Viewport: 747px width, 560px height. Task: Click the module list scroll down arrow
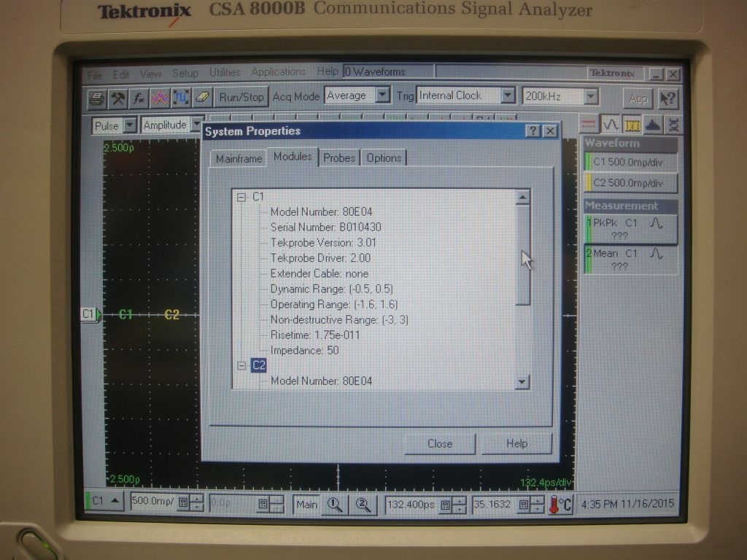point(522,381)
